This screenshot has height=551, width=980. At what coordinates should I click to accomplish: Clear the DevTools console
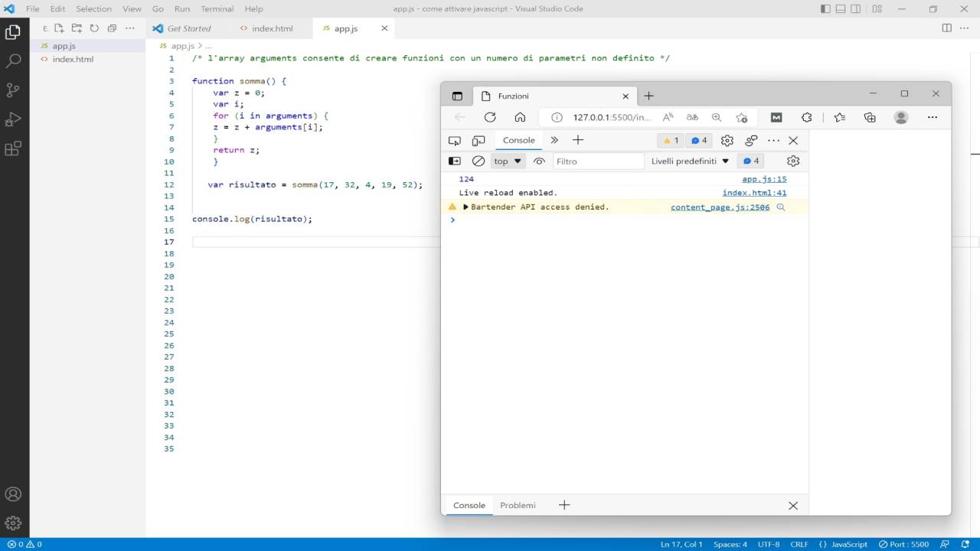tap(478, 161)
